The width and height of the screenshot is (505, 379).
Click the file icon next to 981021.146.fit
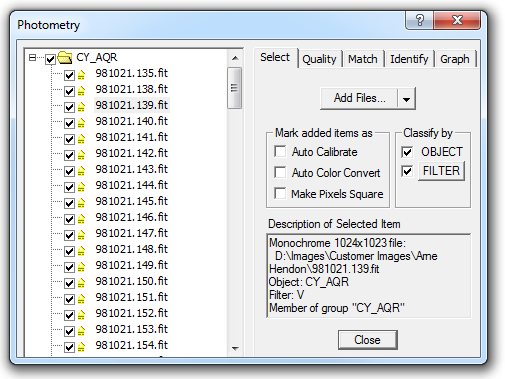pos(81,219)
